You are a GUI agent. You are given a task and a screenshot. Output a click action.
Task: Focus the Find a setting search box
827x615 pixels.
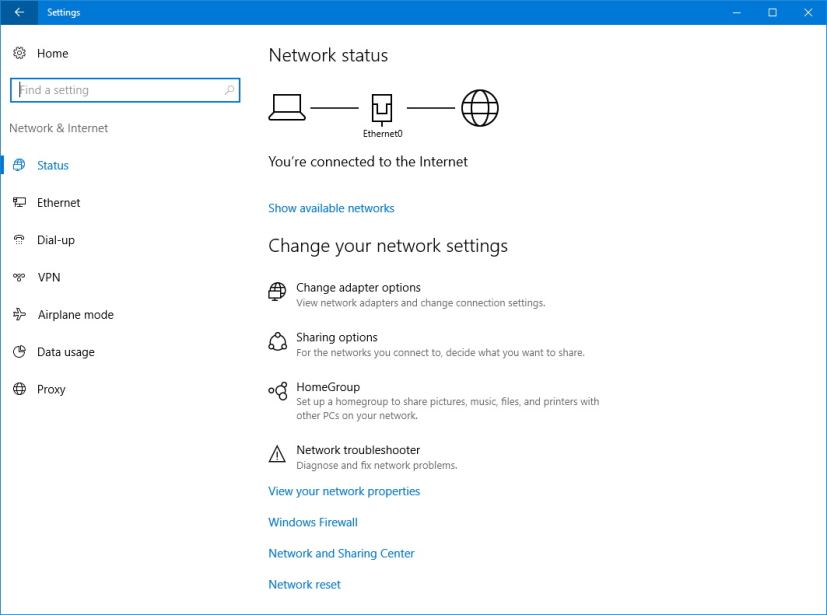(x=125, y=90)
